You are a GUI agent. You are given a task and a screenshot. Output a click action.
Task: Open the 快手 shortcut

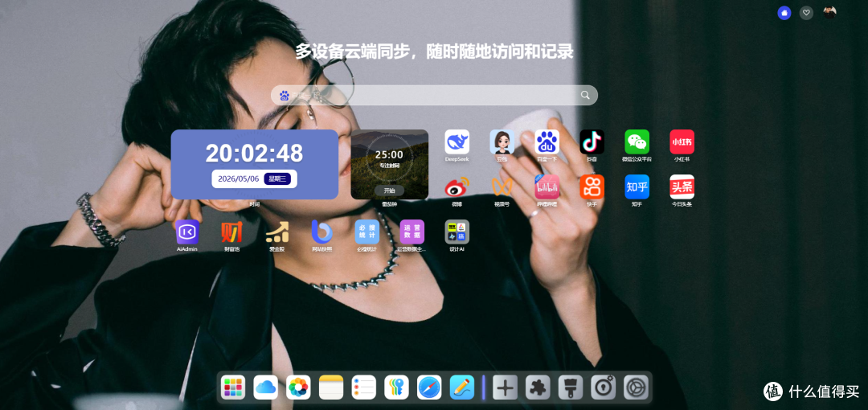pyautogui.click(x=592, y=187)
